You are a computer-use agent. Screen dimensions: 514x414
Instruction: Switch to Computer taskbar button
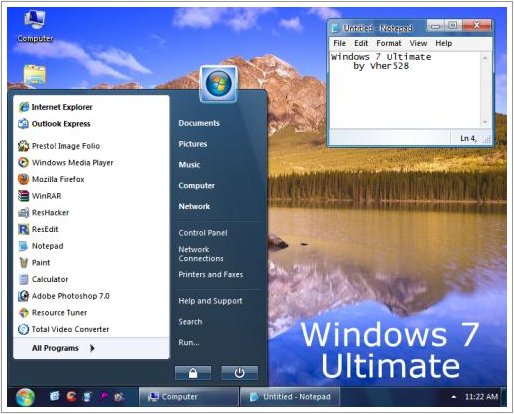pyautogui.click(x=189, y=397)
